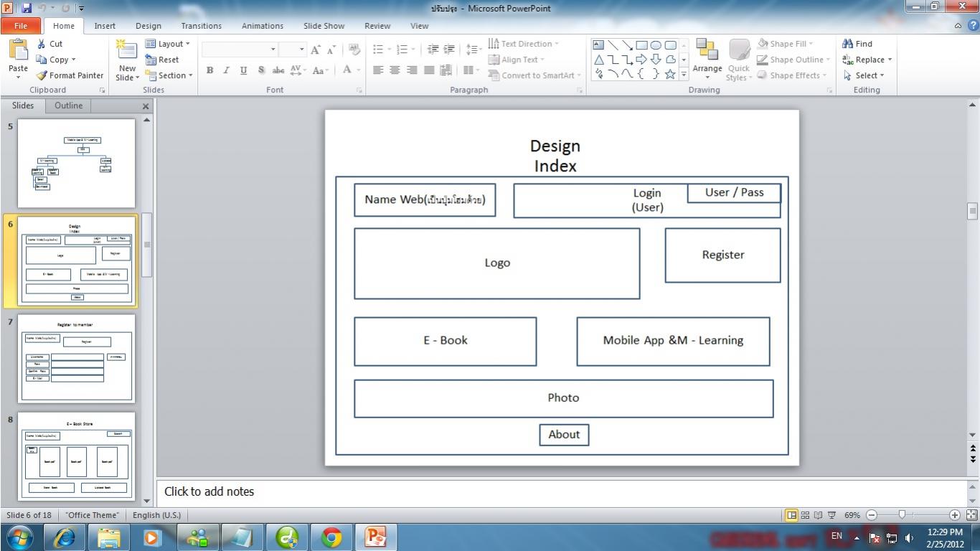Click the Replace button
Viewport: 980px width, 551px height.
(867, 60)
